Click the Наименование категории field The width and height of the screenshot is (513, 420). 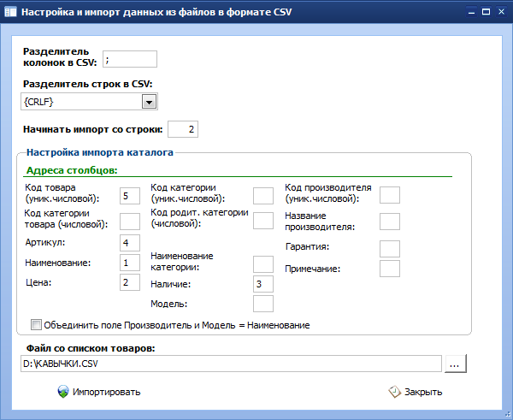(x=263, y=264)
